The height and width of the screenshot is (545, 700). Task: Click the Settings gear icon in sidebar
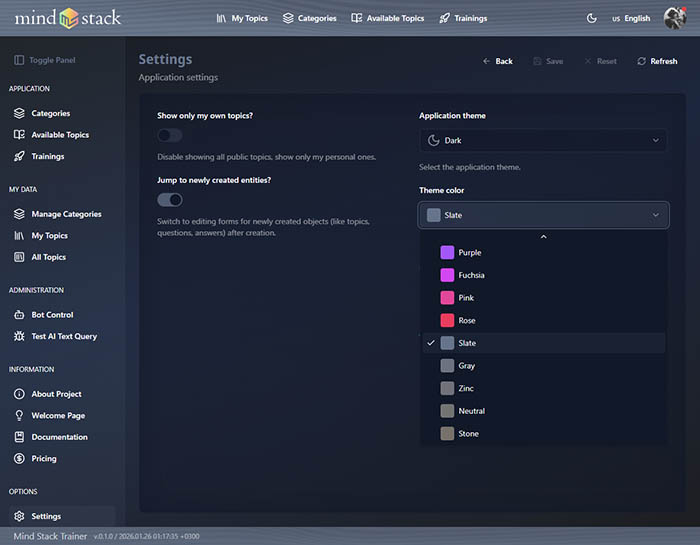19,516
